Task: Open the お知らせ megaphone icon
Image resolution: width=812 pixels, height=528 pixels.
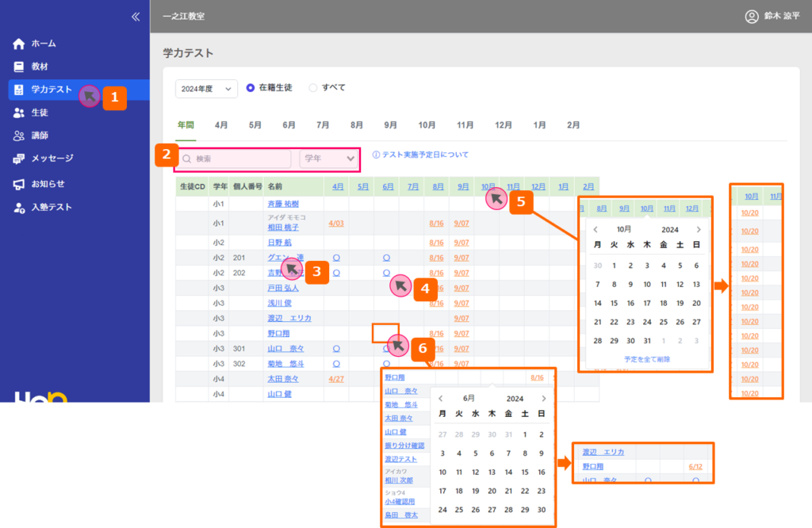Action: [x=19, y=184]
